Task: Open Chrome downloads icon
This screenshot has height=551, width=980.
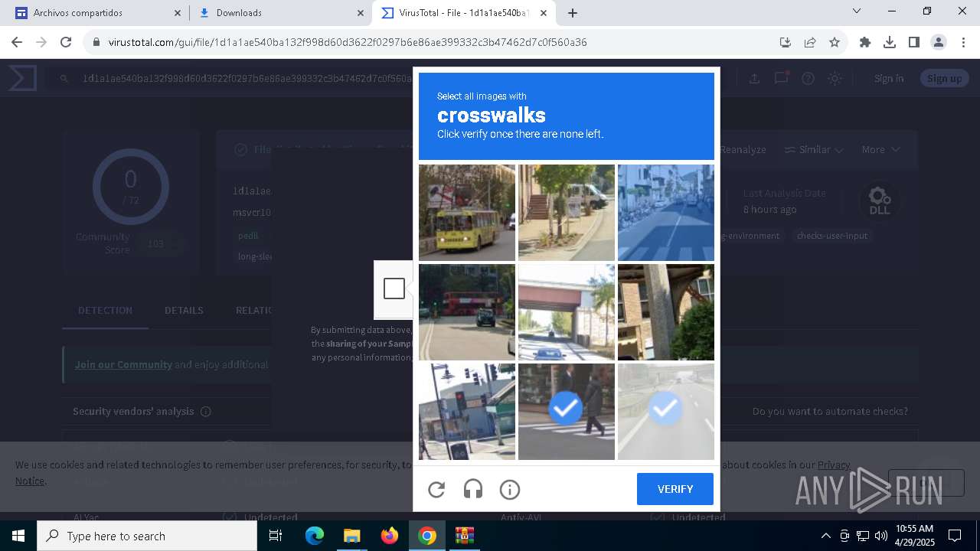Action: (x=890, y=42)
